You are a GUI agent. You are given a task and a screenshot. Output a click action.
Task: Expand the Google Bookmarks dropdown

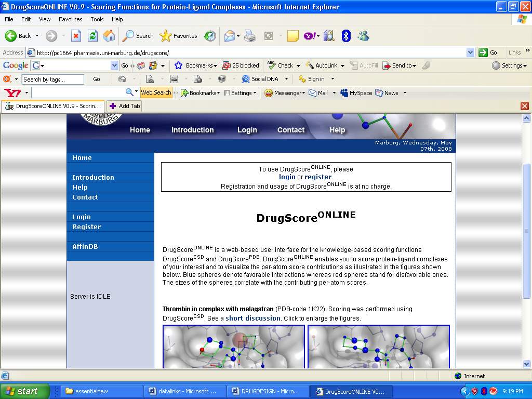196,65
